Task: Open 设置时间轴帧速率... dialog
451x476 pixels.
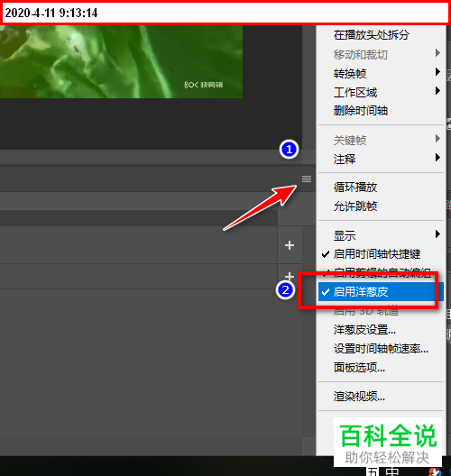Action: (x=381, y=349)
